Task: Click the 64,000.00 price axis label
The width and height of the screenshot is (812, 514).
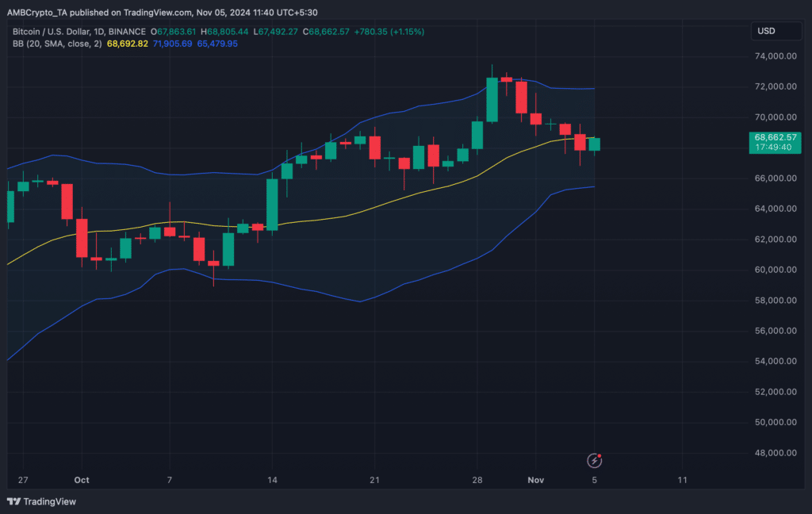Action: (776, 209)
